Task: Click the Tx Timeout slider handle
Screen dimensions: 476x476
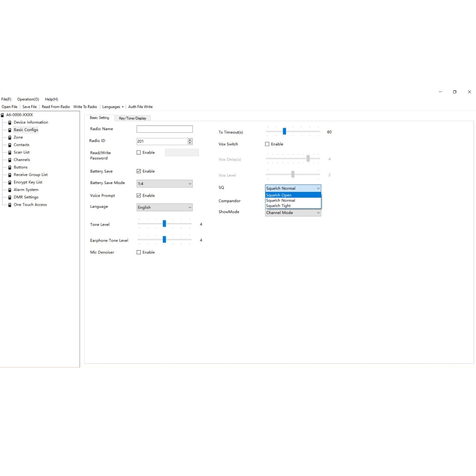Action: [x=284, y=131]
